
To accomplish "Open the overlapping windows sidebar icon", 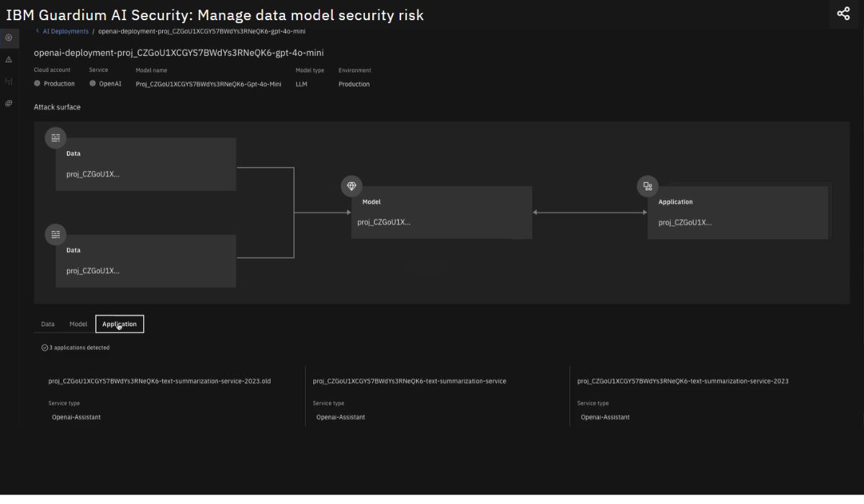I will tap(9, 104).
